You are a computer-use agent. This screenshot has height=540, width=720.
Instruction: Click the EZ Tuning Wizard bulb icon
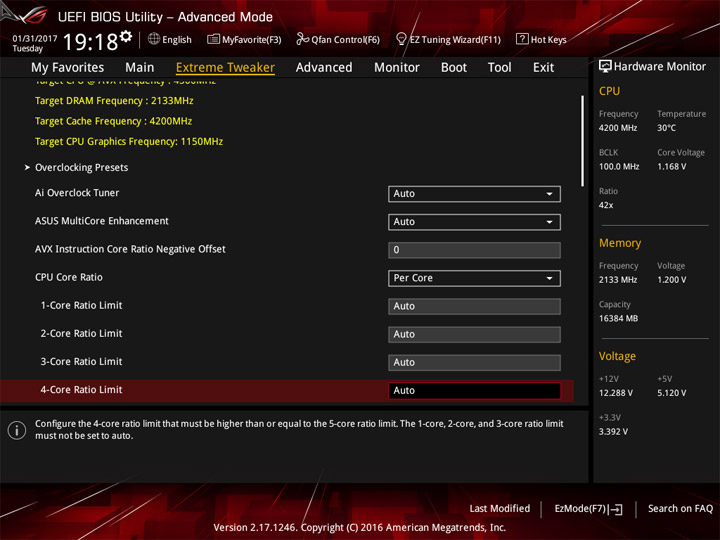point(401,39)
